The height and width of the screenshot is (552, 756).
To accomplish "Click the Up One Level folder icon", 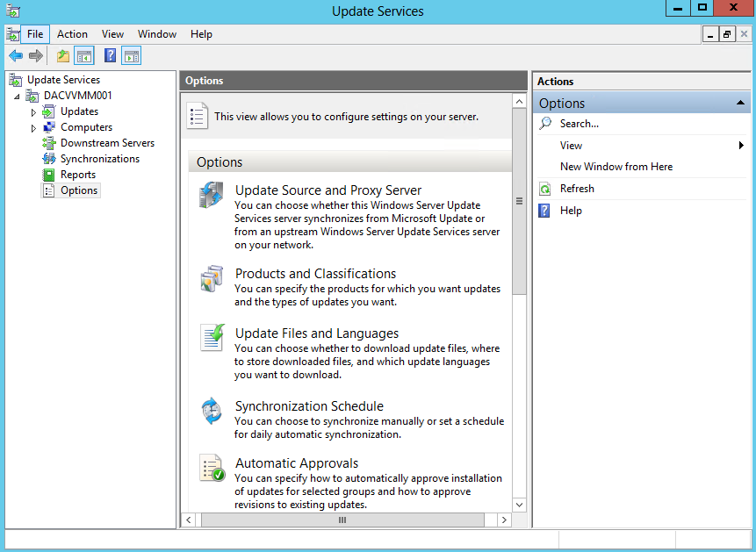I will coord(63,56).
